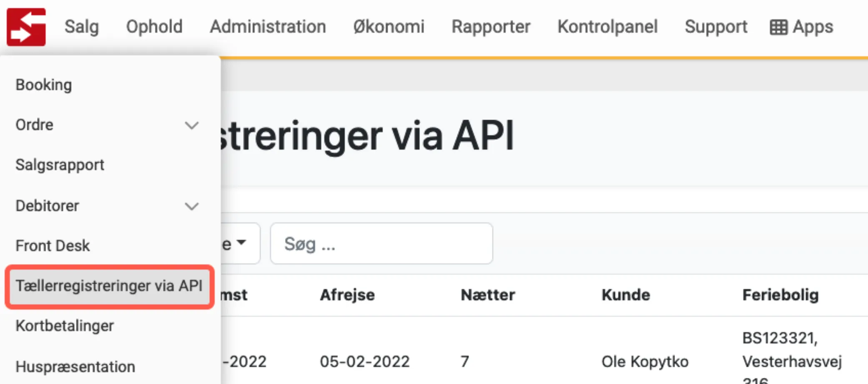Open the Salgsrapport page
The image size is (868, 384).
pyautogui.click(x=60, y=164)
